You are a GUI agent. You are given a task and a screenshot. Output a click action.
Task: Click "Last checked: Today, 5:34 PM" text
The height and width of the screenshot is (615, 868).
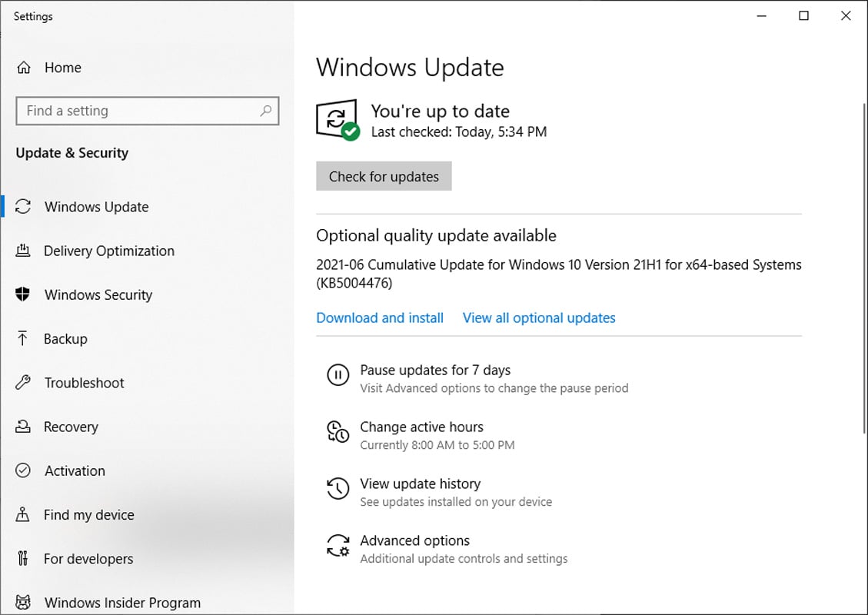[459, 131]
